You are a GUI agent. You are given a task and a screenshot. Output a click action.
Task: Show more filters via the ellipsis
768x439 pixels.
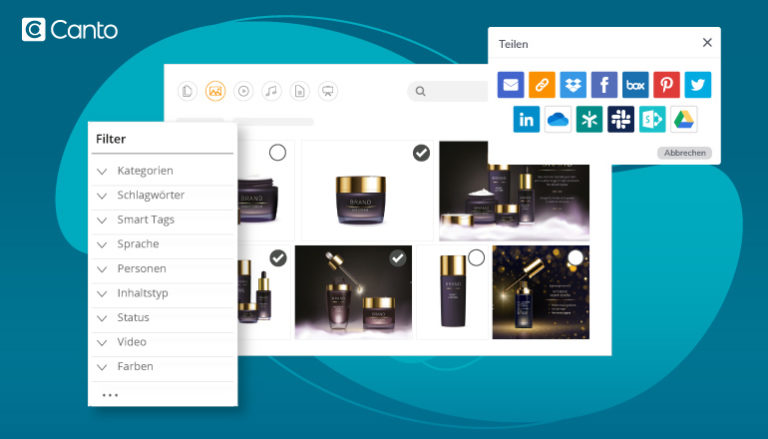[110, 395]
